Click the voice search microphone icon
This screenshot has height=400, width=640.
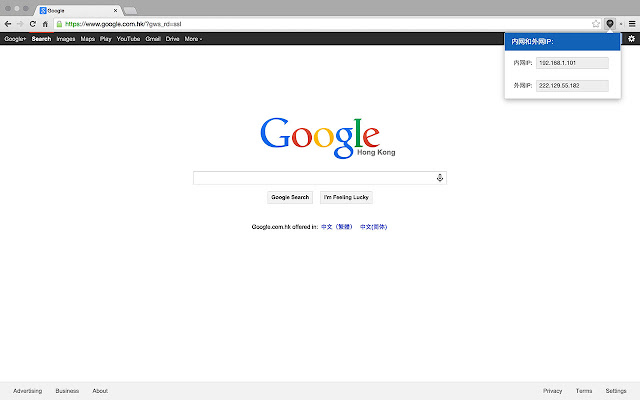[440, 178]
